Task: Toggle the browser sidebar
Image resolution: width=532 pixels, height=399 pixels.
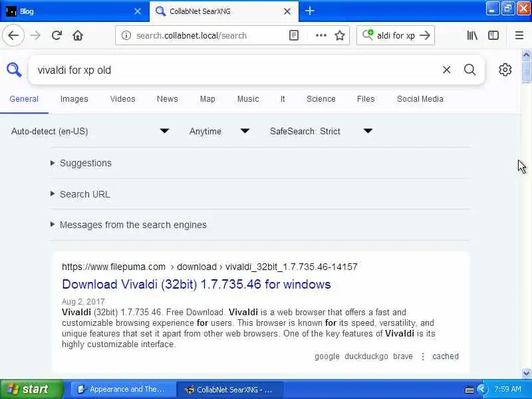Action: coord(493,35)
